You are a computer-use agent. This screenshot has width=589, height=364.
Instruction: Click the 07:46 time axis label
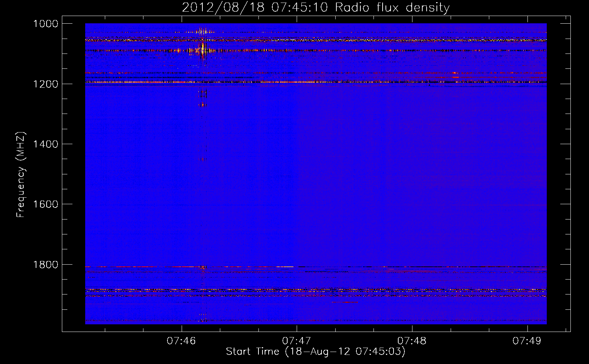coord(181,341)
